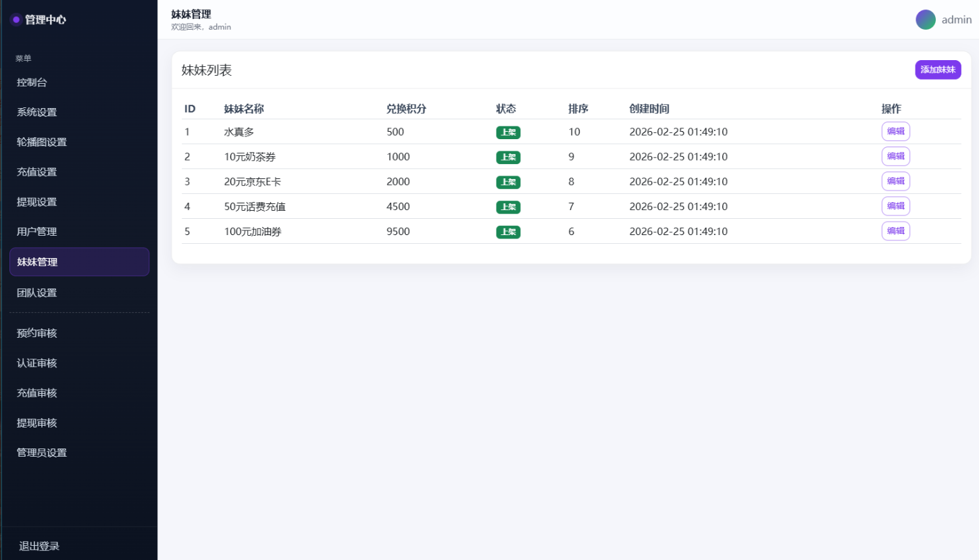The image size is (979, 560).
Task: Click the name cell 水真多
Action: pyautogui.click(x=239, y=132)
